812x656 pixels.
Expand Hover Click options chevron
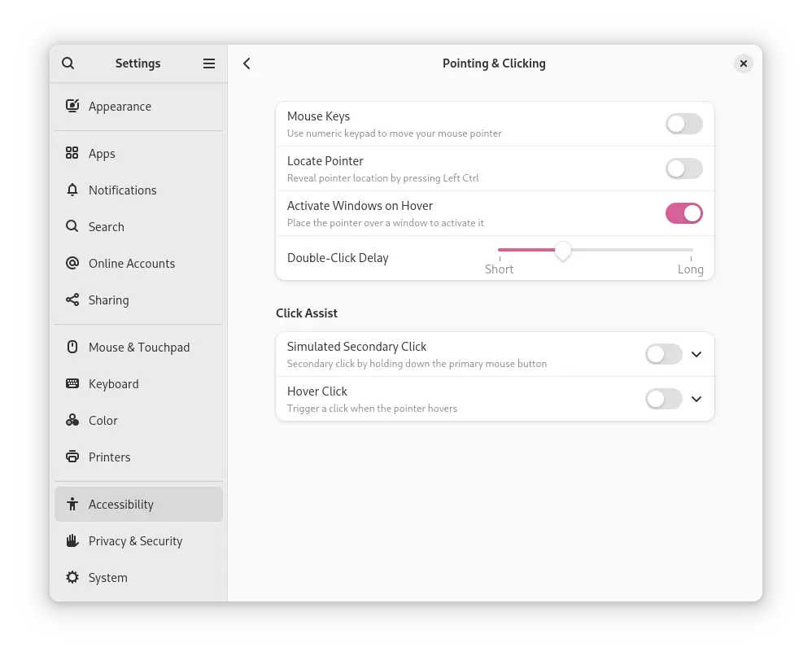tap(696, 399)
